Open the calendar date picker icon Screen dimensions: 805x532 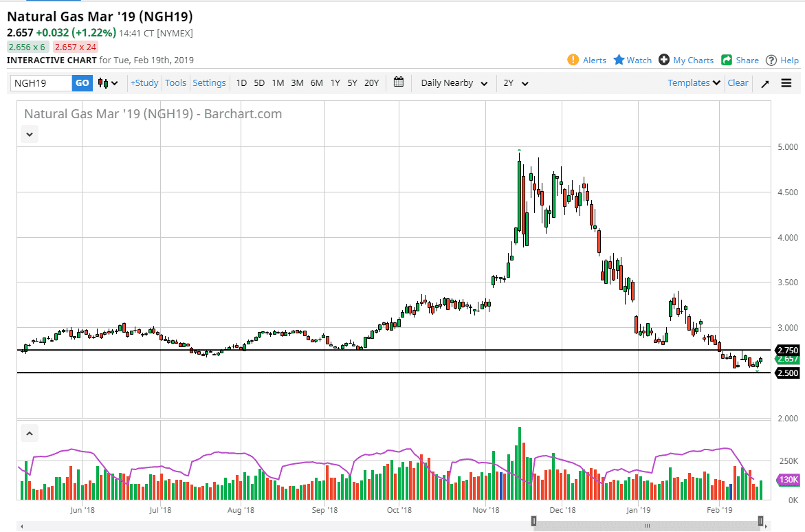(398, 82)
